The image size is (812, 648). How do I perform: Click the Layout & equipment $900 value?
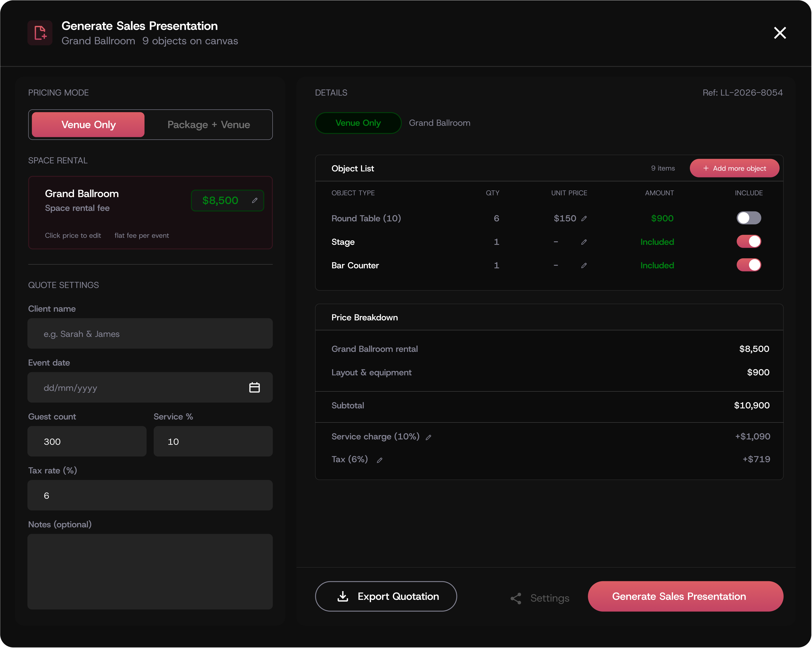coord(758,373)
